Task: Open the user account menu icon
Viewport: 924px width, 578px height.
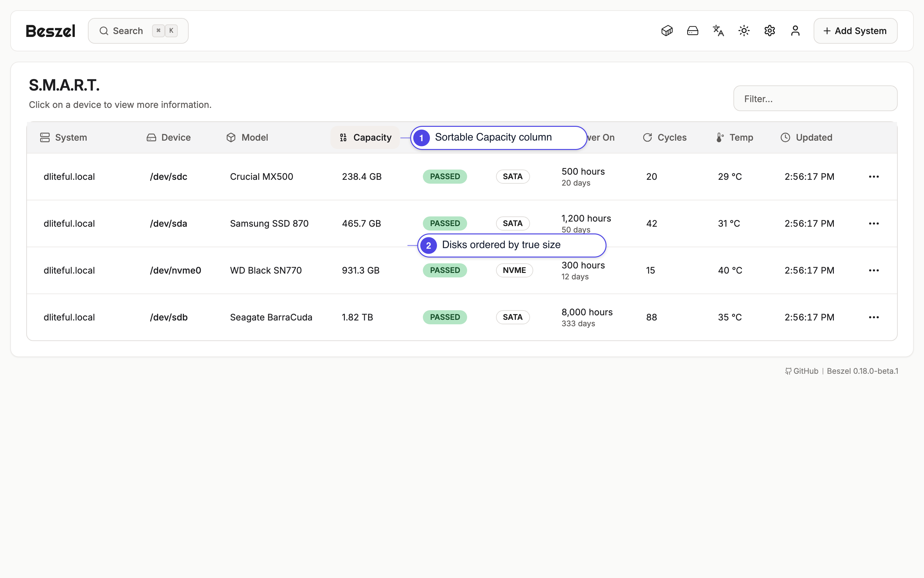Action: 795,31
